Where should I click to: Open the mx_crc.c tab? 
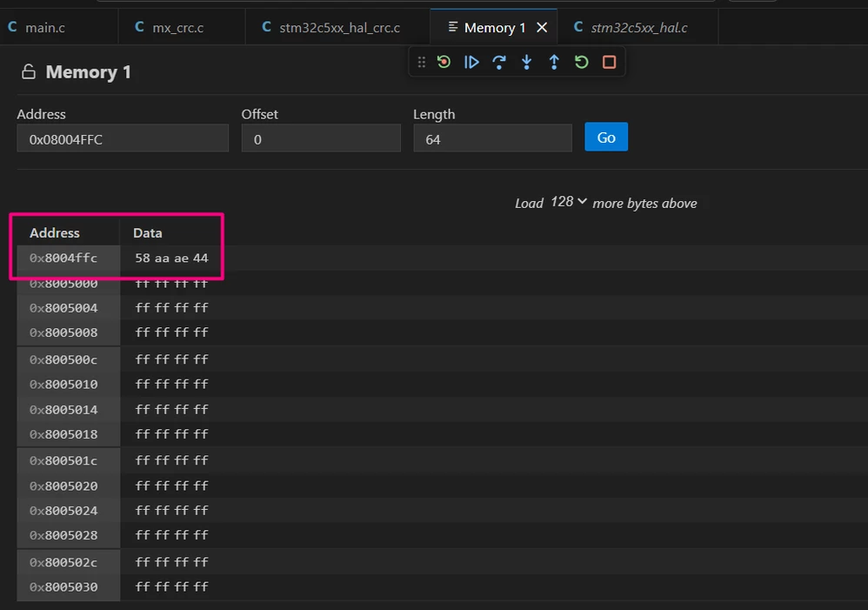coord(170,27)
